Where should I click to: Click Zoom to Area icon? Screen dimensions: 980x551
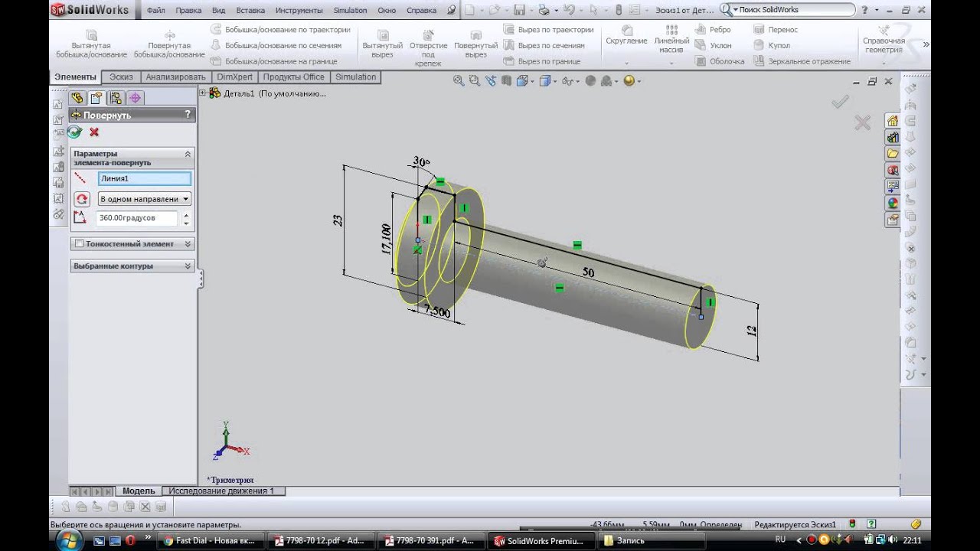pos(474,80)
